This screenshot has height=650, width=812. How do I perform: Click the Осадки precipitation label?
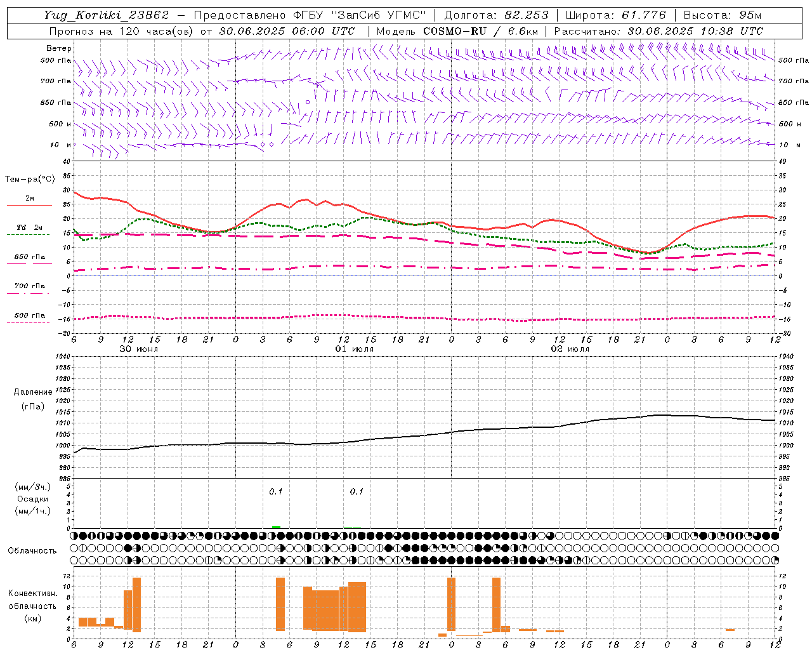point(33,499)
